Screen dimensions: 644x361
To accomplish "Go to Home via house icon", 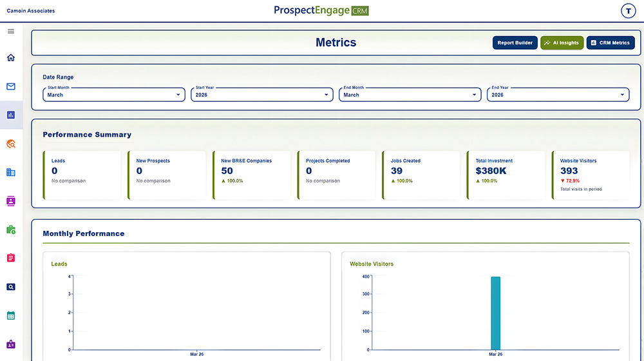I will 11,58.
